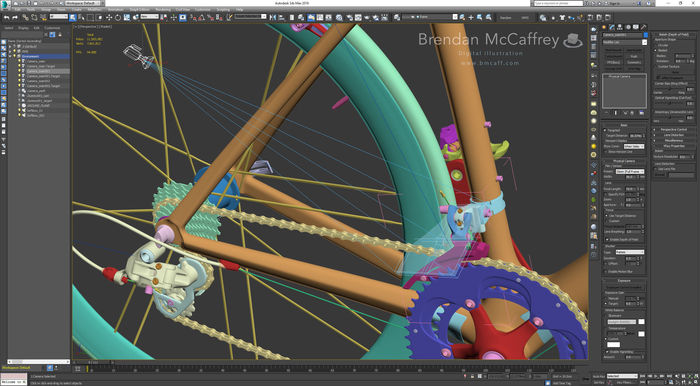Pick the Select and Move tool
Screen dimensions: 700x386
pos(109,17)
